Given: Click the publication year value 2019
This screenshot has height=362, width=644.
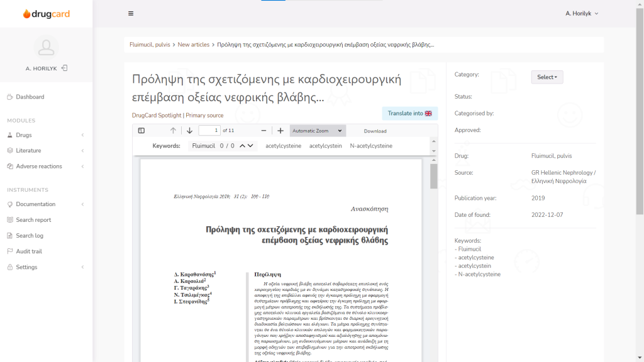Looking at the screenshot, I should (538, 198).
